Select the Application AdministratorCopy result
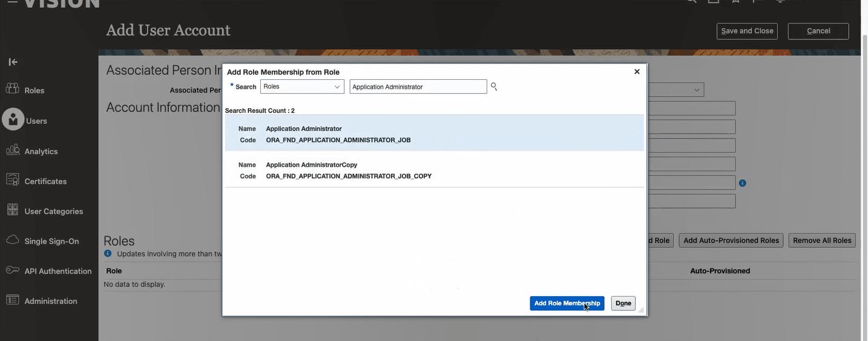Viewport: 868px width, 341px height. click(x=434, y=170)
